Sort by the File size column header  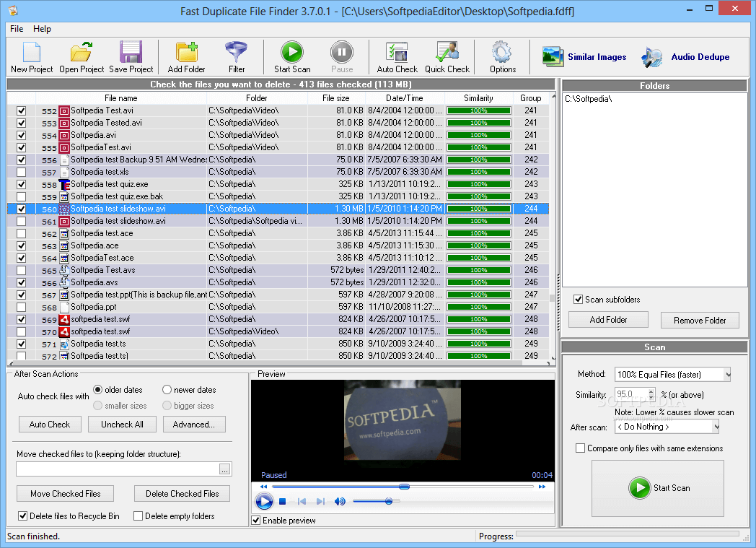pyautogui.click(x=336, y=98)
